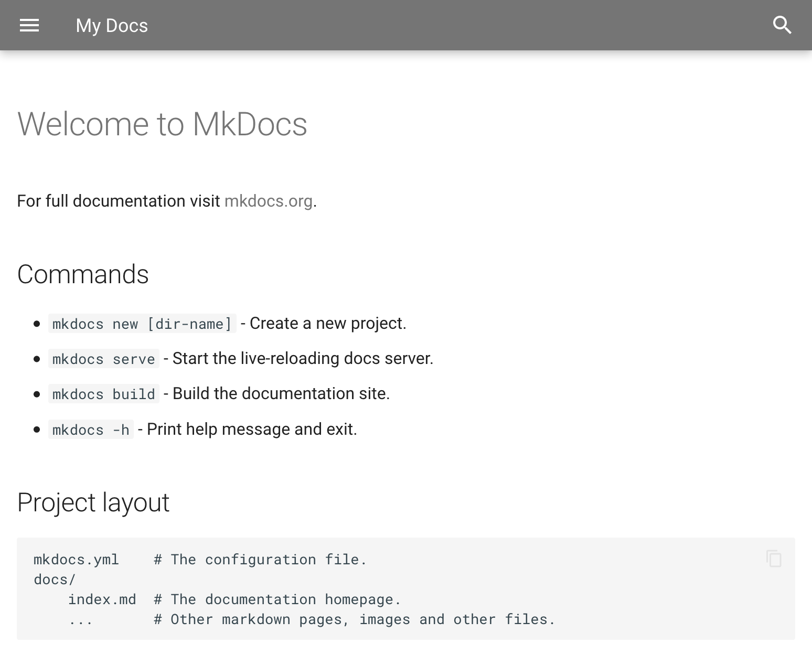Select the 'mkdocs serve' code snippet
The width and height of the screenshot is (812, 665).
click(104, 359)
